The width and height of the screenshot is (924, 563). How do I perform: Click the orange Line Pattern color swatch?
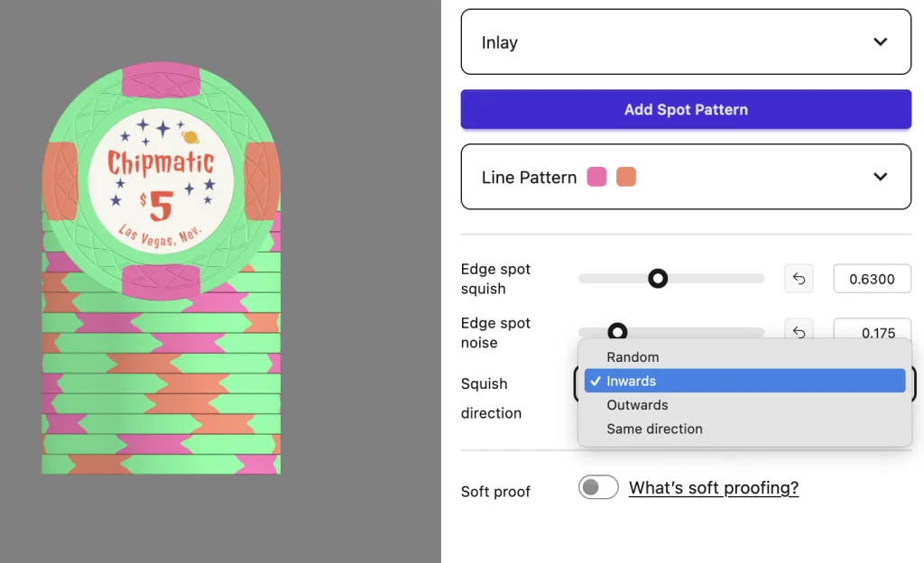click(626, 177)
